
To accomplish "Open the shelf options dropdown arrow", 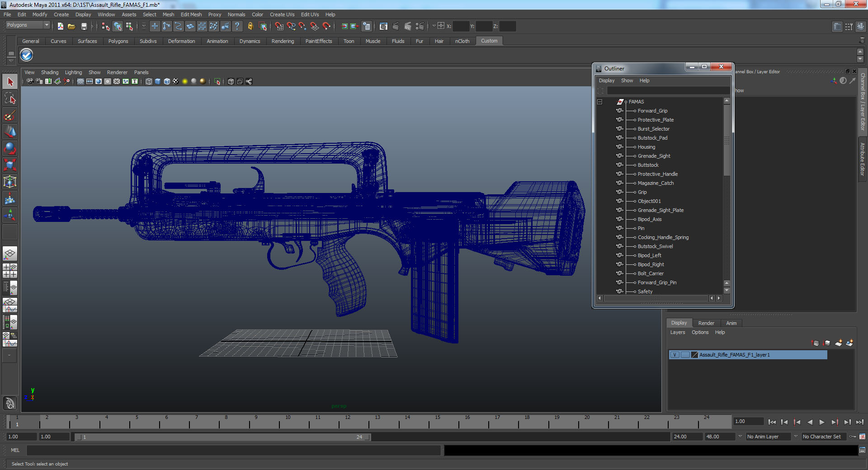I will click(x=11, y=60).
